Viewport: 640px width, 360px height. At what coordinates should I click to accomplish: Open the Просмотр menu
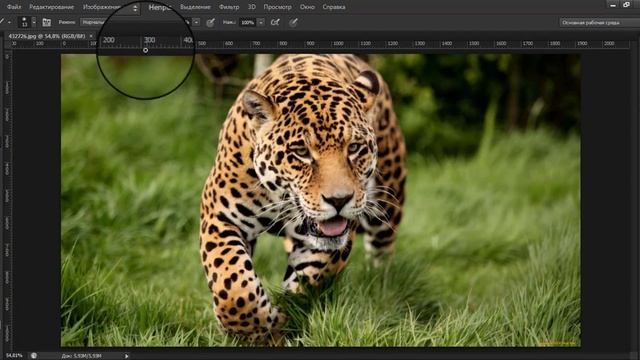pos(278,7)
